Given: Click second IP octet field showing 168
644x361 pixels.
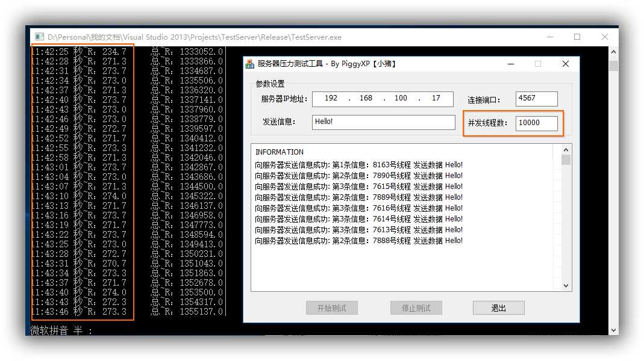Looking at the screenshot, I should click(x=366, y=99).
